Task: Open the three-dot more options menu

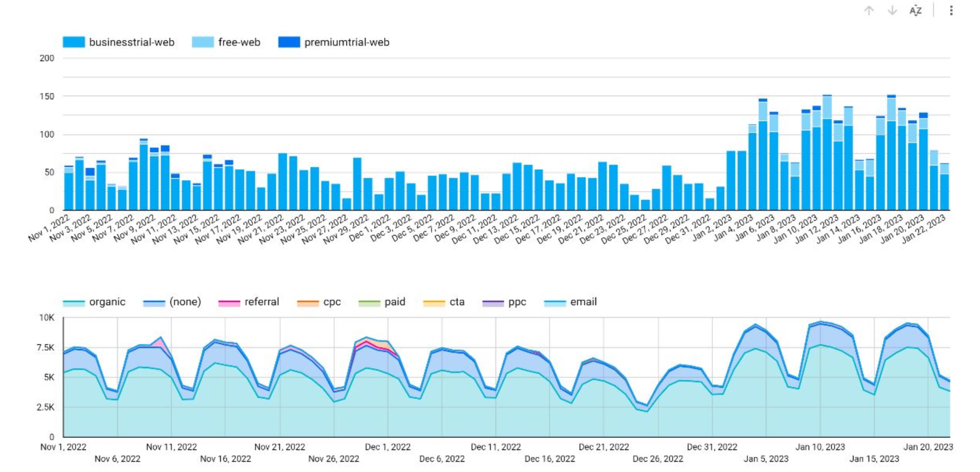Action: click(x=951, y=10)
